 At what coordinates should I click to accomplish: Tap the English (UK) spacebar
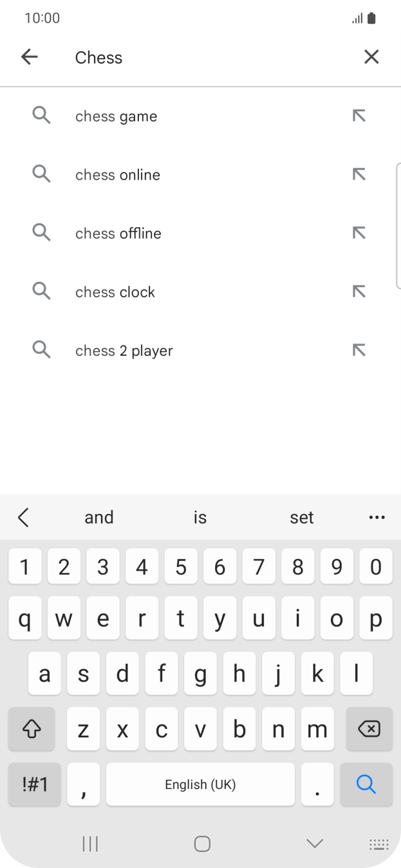coord(200,784)
